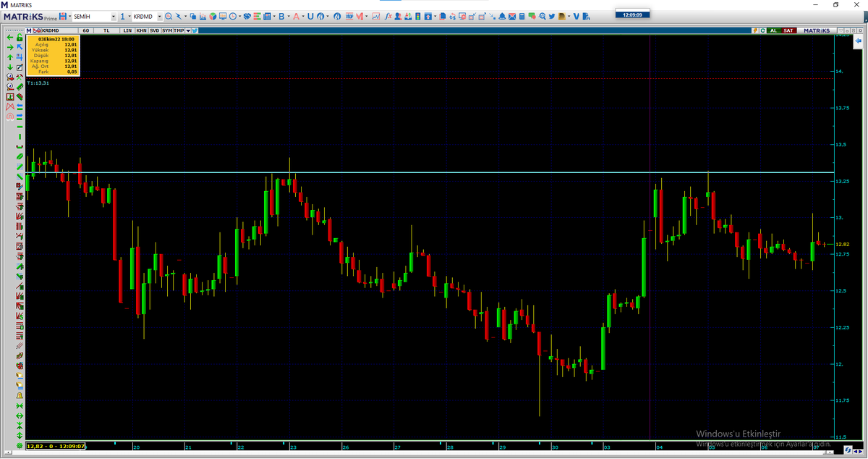The height and width of the screenshot is (459, 868).
Task: Click the alarm bell icon
Action: click(x=501, y=16)
